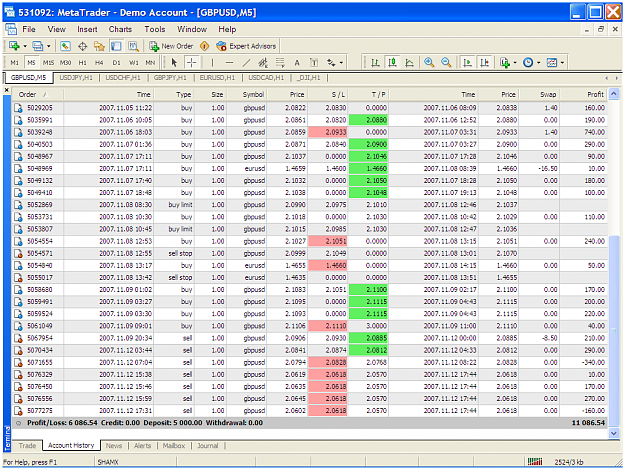The image size is (625, 470).
Task: Expand the Periods dropdown arrow
Action: tap(539, 63)
